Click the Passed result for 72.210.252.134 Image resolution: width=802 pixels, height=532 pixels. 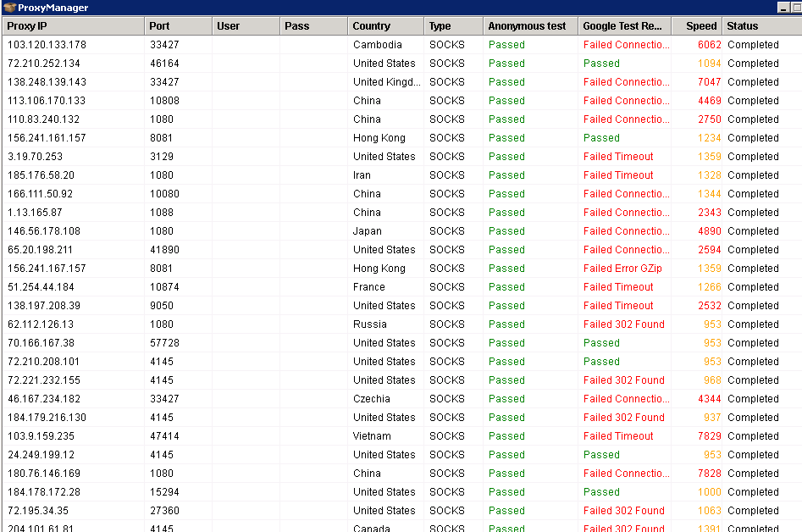click(601, 63)
